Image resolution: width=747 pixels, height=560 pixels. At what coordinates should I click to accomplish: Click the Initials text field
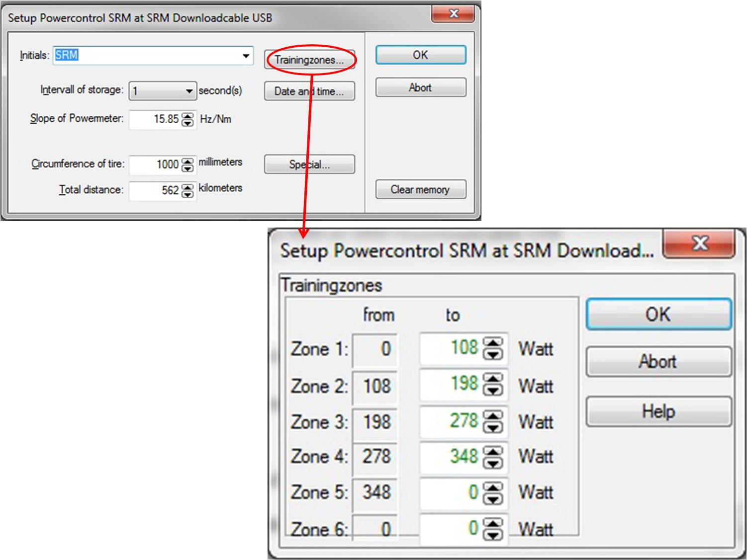tap(147, 55)
